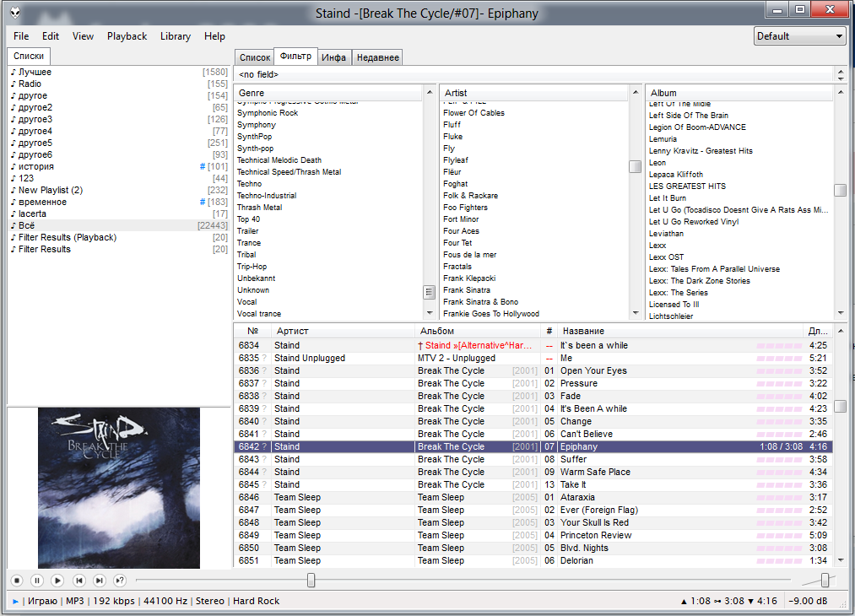Pause the current track
The image size is (855, 616).
coord(37,580)
